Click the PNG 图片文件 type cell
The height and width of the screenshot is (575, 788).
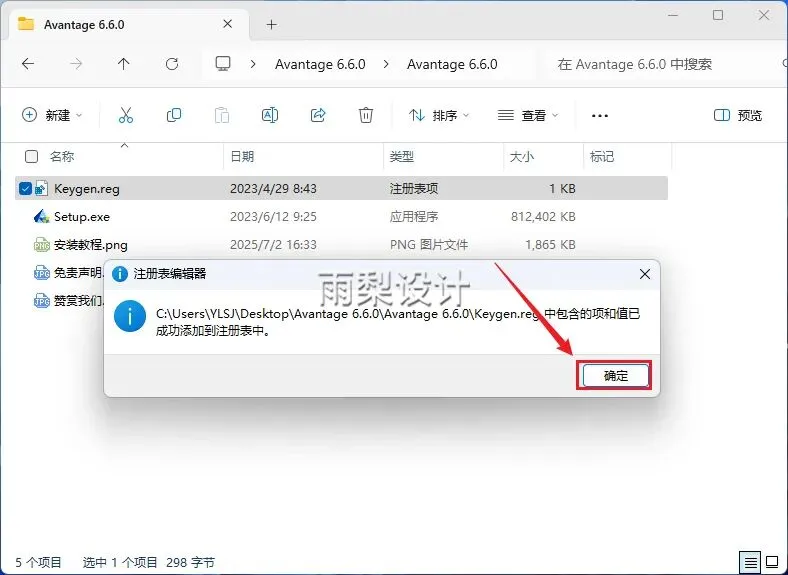click(x=429, y=245)
